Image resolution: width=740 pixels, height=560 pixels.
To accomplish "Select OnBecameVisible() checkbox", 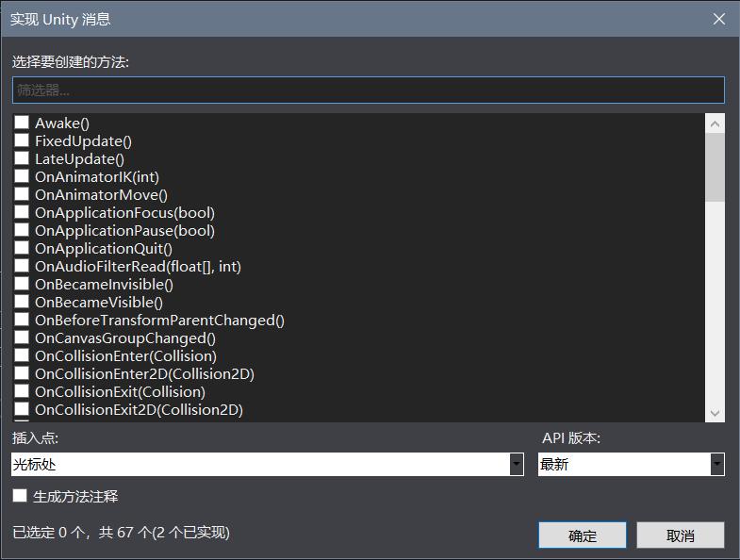I will coord(22,303).
